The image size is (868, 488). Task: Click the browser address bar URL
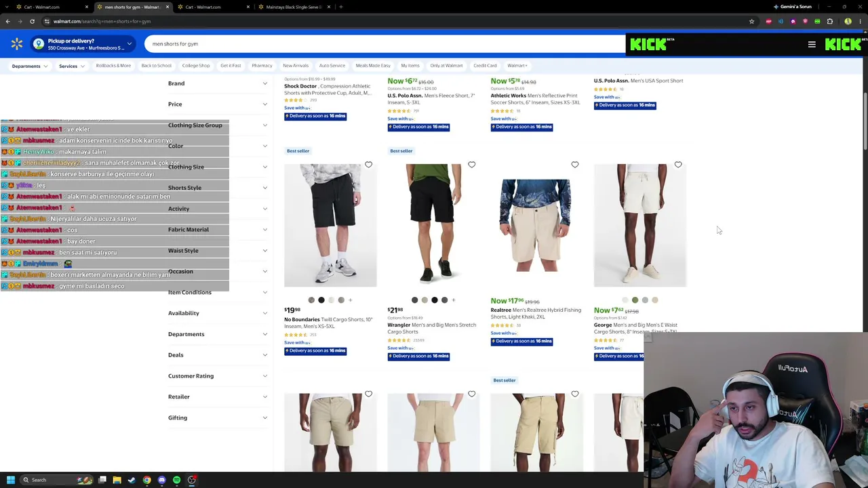(x=102, y=21)
